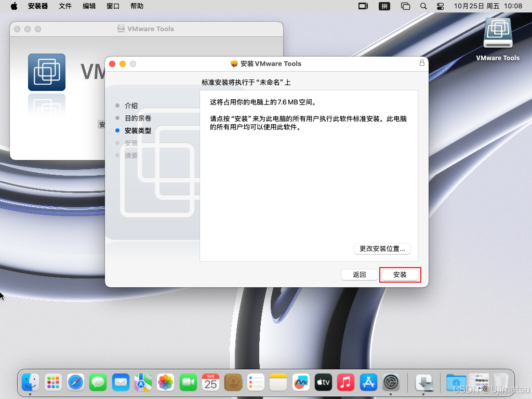The width and height of the screenshot is (532, 399).
Task: Click the lock icon in installer title bar
Action: (422, 63)
